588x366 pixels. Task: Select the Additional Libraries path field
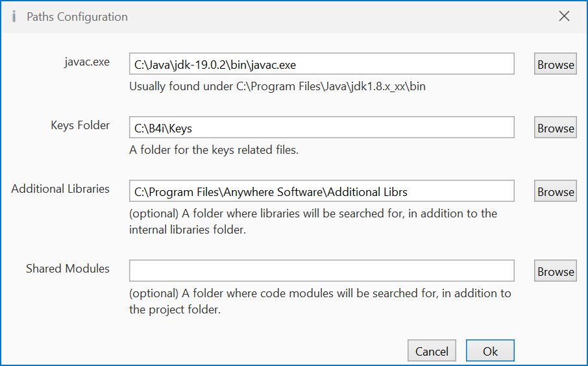click(x=321, y=191)
